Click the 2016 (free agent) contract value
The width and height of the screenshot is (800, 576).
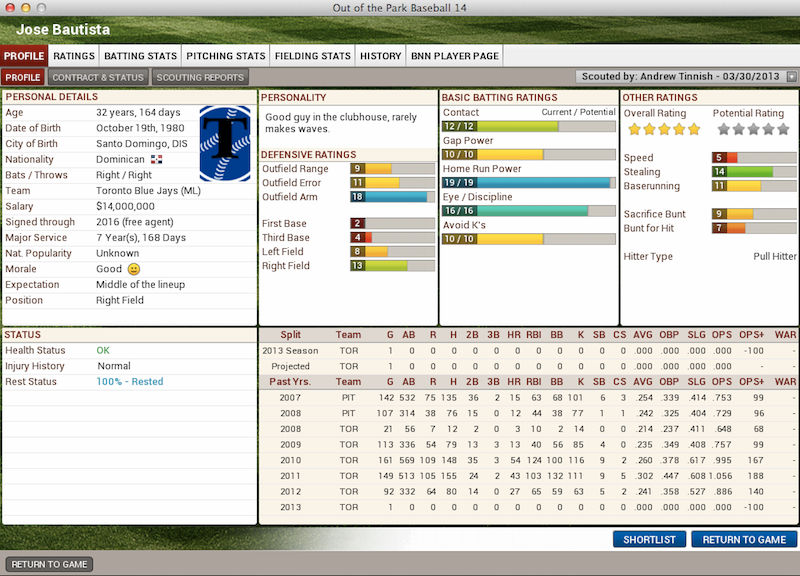[135, 222]
